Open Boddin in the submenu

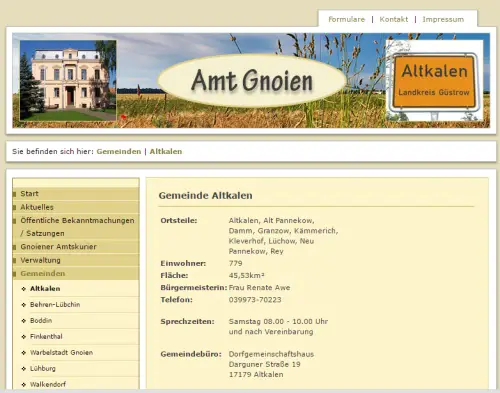tap(41, 320)
